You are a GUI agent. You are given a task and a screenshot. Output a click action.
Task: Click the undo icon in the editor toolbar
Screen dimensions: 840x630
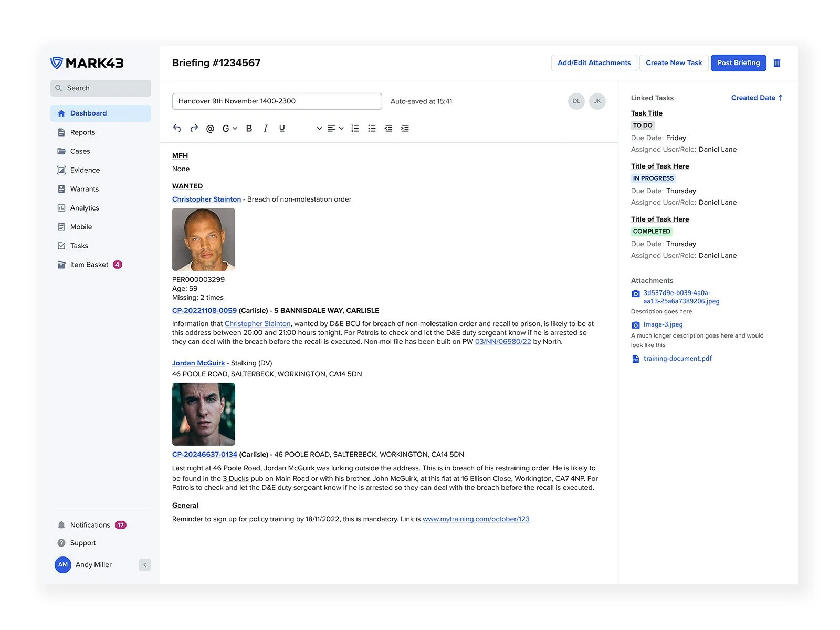177,128
